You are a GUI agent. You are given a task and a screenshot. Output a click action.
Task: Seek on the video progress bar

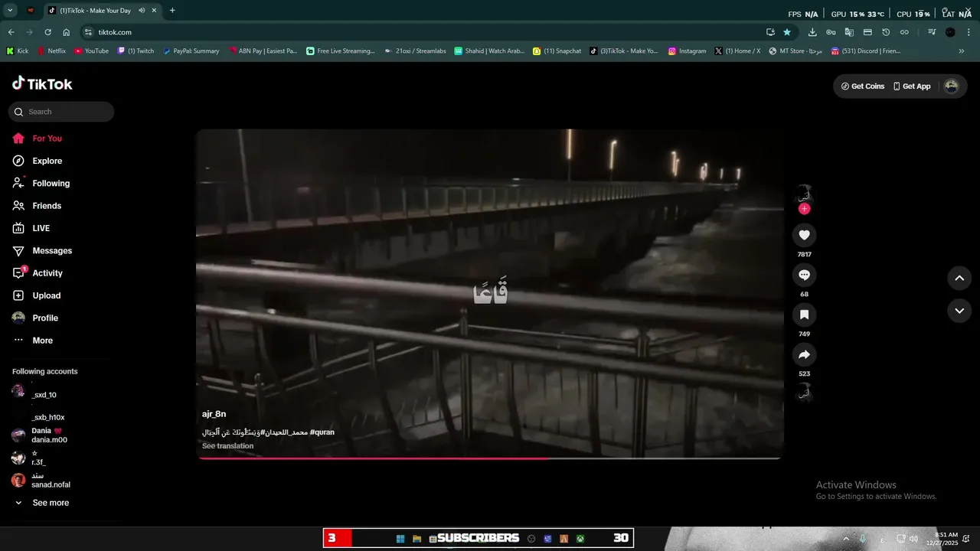point(490,458)
